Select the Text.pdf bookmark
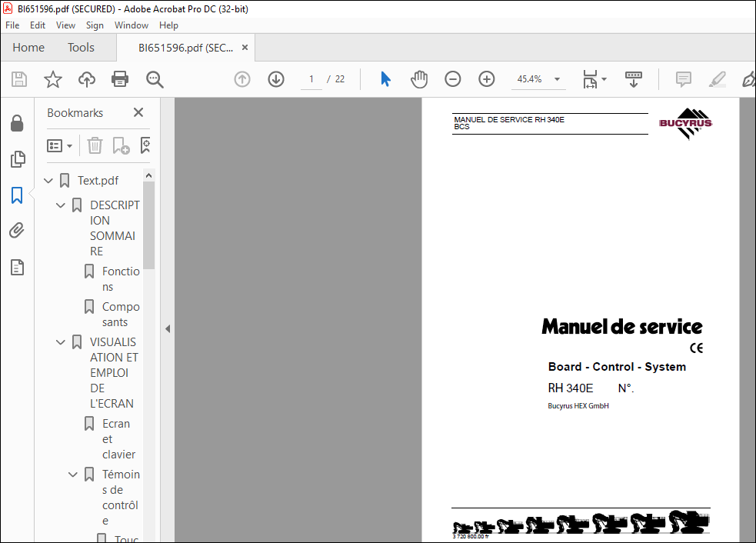This screenshot has width=756, height=543. (x=98, y=181)
